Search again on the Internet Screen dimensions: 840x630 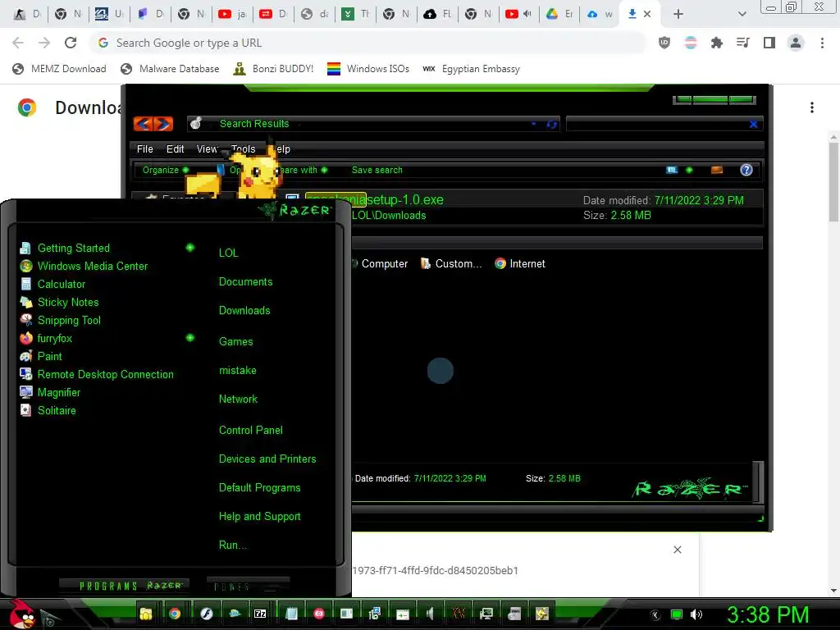pos(519,263)
